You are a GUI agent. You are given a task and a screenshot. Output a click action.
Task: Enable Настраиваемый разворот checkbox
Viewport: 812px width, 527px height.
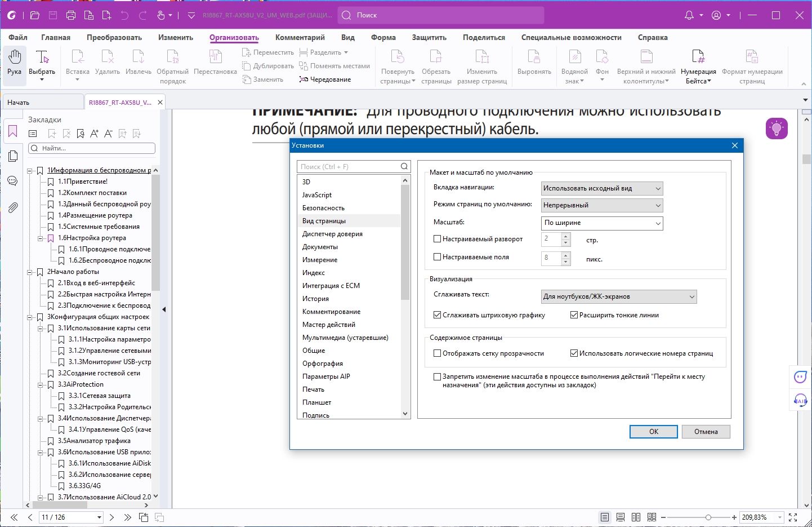click(437, 239)
